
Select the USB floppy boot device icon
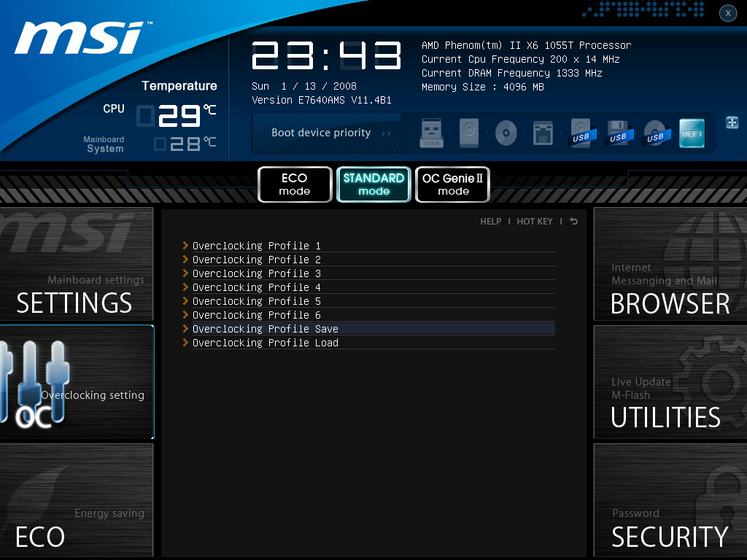619,133
